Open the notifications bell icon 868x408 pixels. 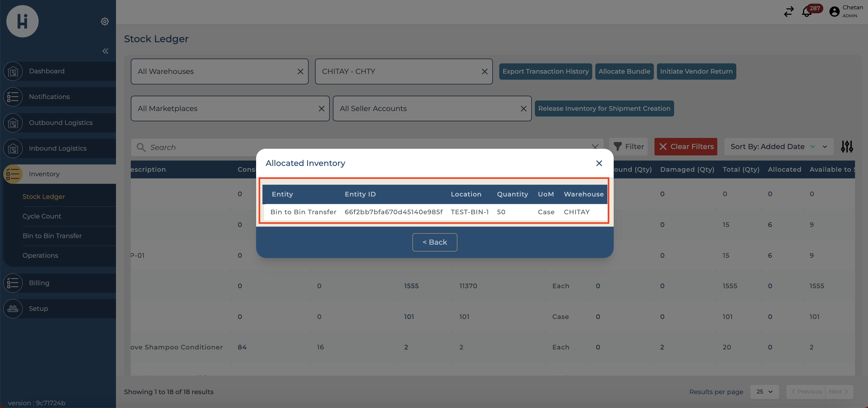pyautogui.click(x=806, y=12)
